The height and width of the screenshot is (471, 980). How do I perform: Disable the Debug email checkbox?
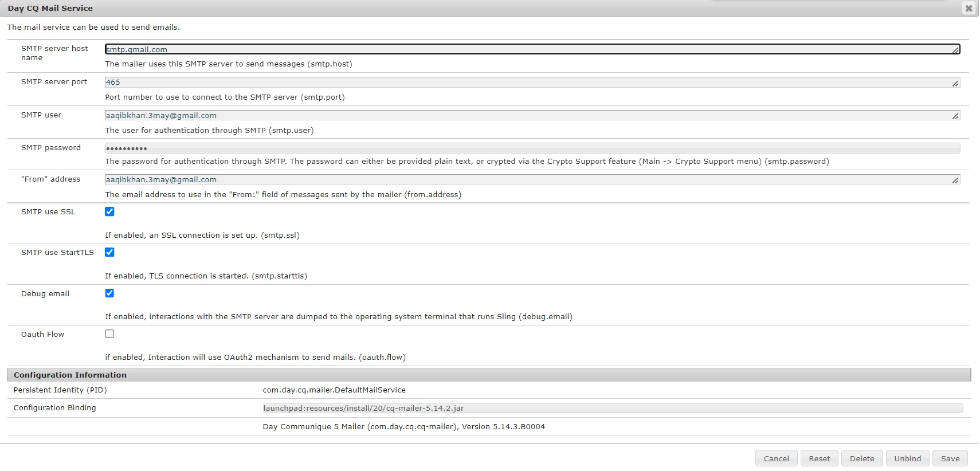coord(109,293)
